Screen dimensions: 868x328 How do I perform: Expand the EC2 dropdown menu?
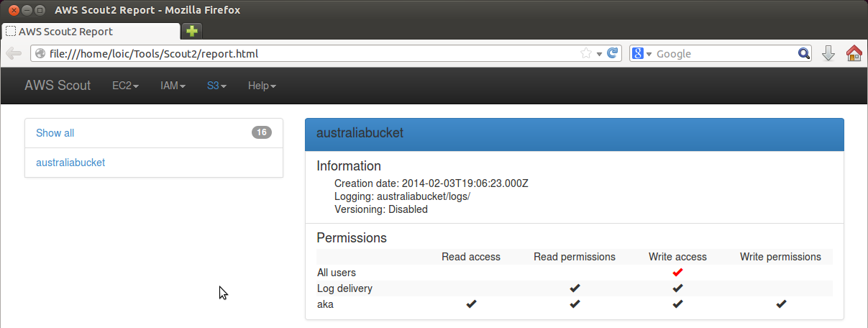(125, 86)
